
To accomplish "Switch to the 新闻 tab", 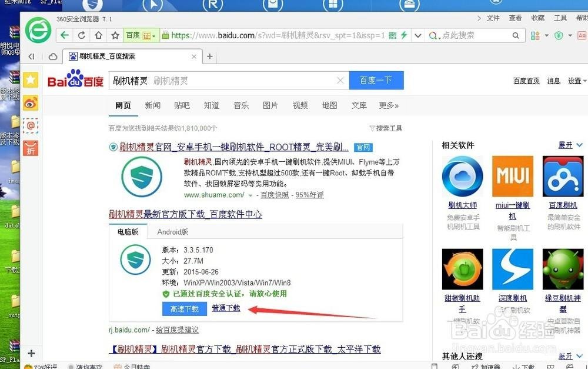I will (x=153, y=105).
